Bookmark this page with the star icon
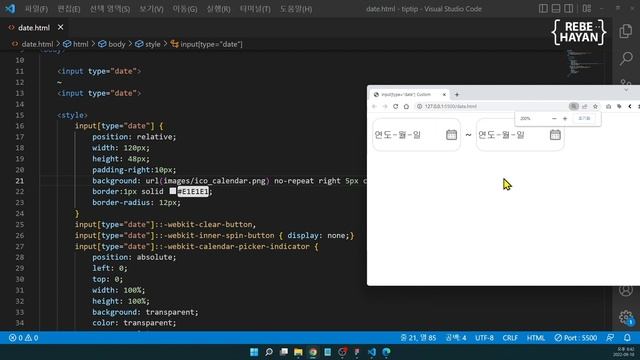 [596, 106]
